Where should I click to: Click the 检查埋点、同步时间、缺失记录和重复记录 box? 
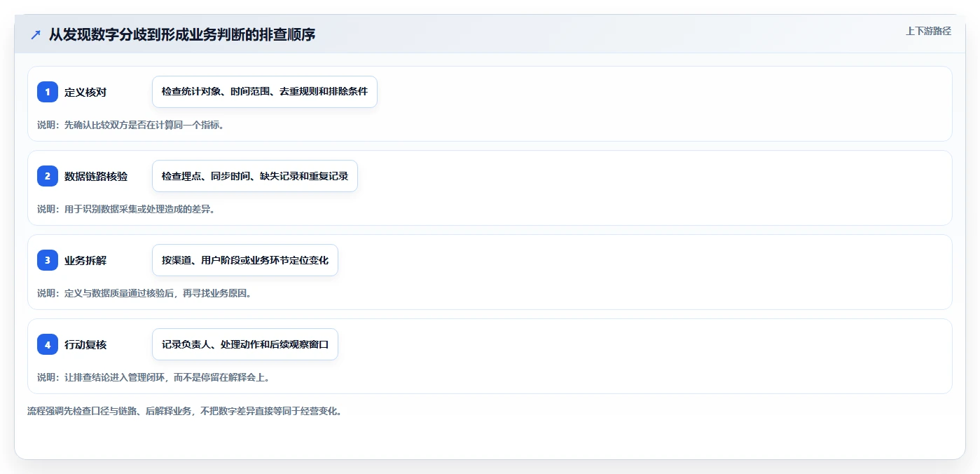(x=255, y=176)
